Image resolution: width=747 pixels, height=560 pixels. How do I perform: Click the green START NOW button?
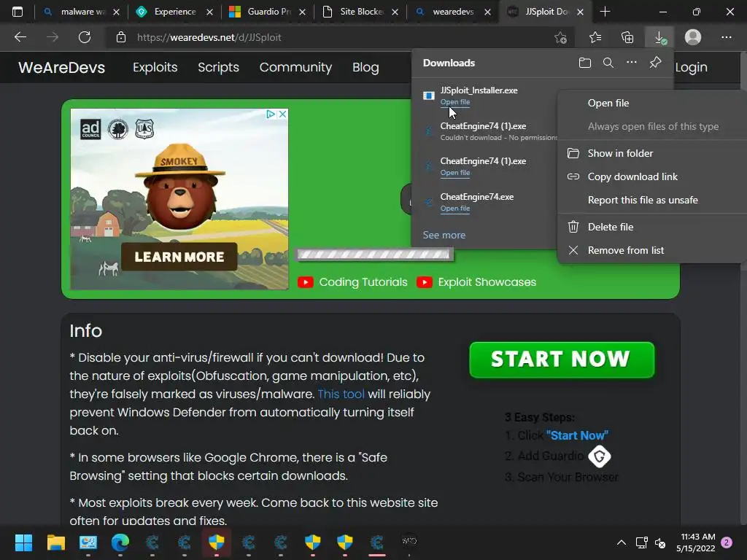[562, 359]
